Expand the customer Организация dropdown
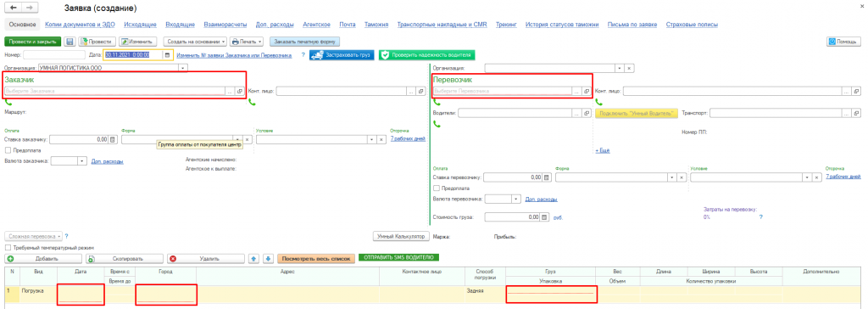Screen dimensions: 868x309 pos(184,68)
